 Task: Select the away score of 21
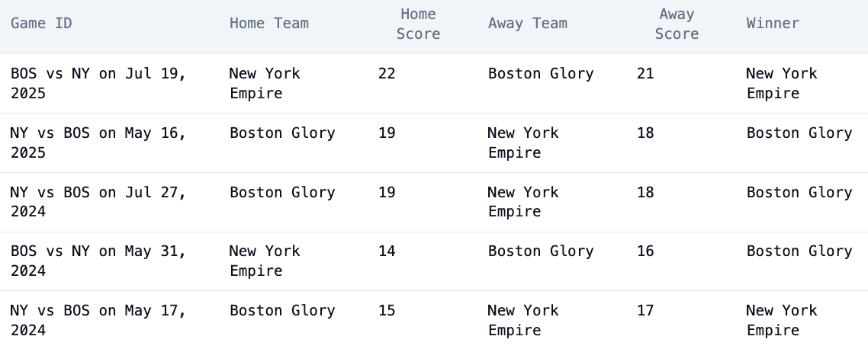645,74
